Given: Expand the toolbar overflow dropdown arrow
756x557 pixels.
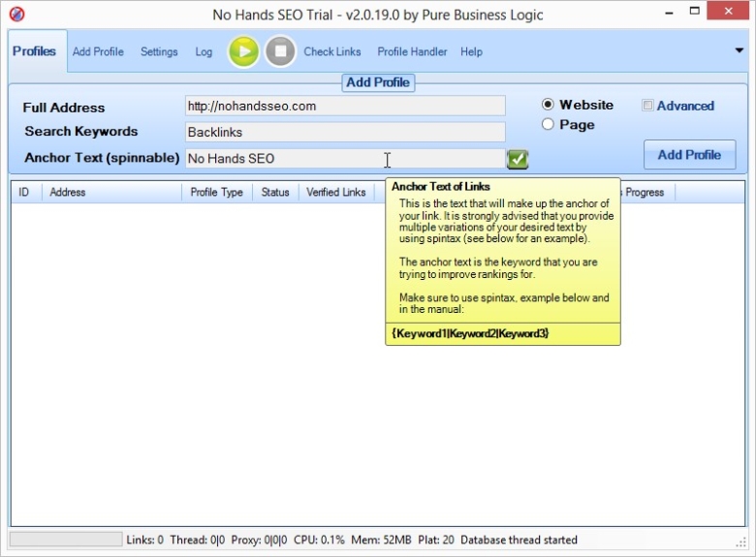Looking at the screenshot, I should tap(739, 50).
